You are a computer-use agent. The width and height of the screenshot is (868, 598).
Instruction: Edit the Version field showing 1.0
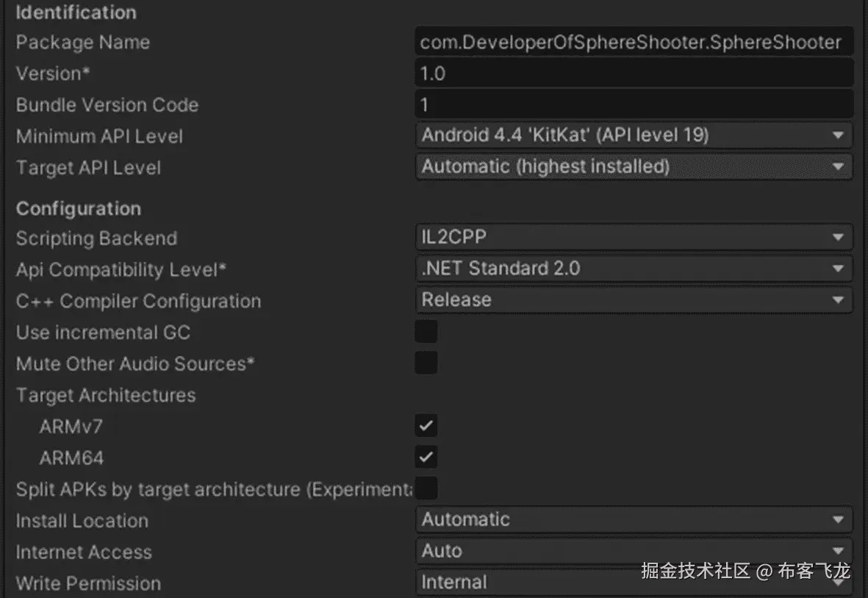[634, 74]
